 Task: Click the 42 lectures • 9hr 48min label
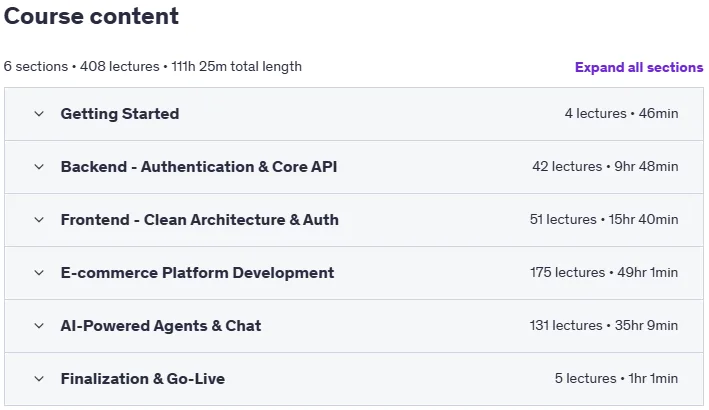[605, 166]
